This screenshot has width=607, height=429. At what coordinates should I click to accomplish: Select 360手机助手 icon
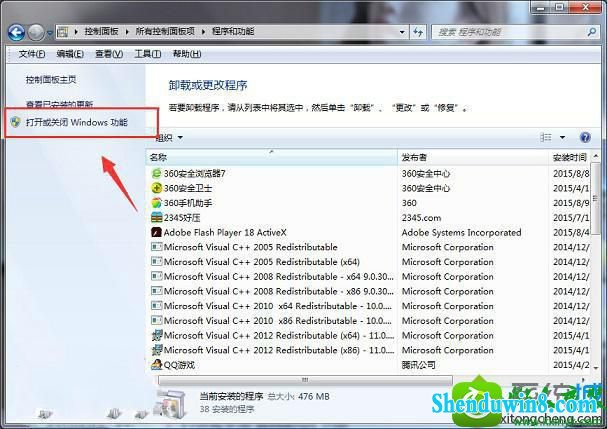coord(156,203)
